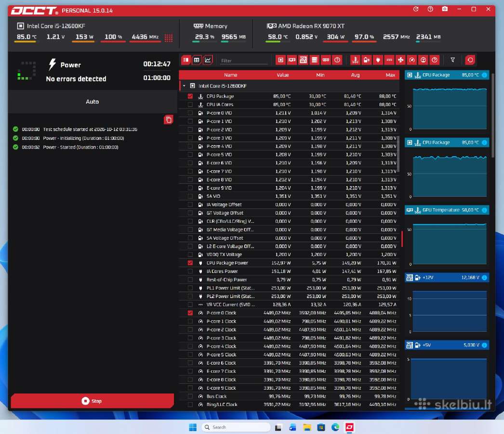The image size is (504, 434).
Task: Click the taskbar Search box
Action: (x=236, y=427)
